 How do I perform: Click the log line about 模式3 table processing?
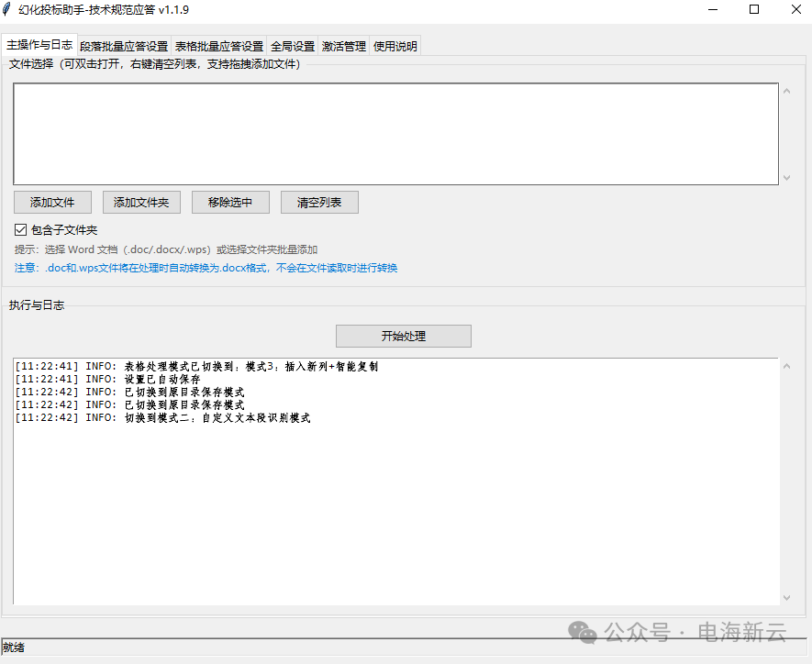click(x=196, y=367)
